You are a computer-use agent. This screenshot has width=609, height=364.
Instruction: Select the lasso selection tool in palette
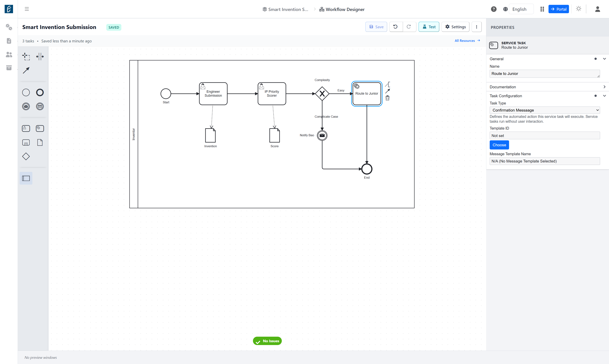26,56
